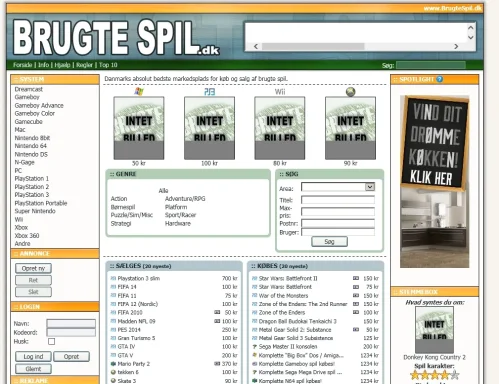Click the Max-pris input field
Image resolution: width=499 pixels, height=384 pixels.
click(338, 212)
